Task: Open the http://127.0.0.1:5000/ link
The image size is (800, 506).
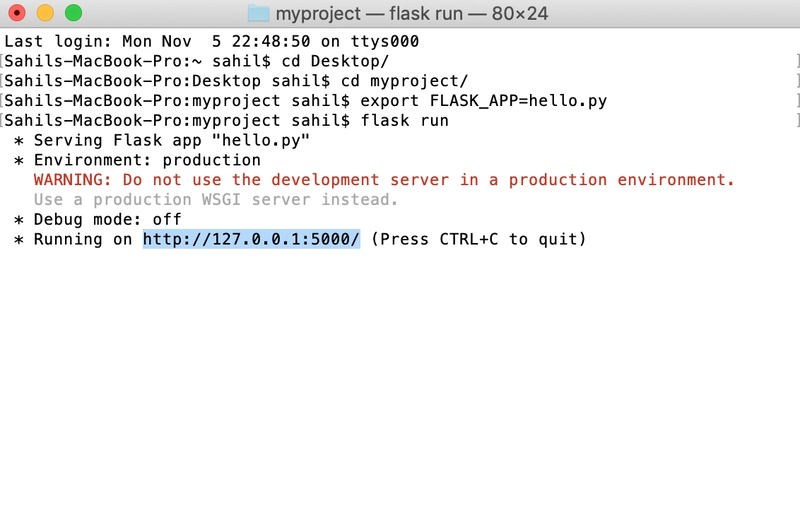Action: 251,240
